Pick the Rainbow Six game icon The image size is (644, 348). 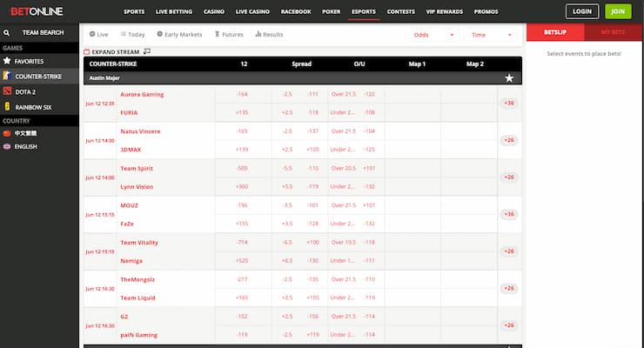pyautogui.click(x=7, y=106)
